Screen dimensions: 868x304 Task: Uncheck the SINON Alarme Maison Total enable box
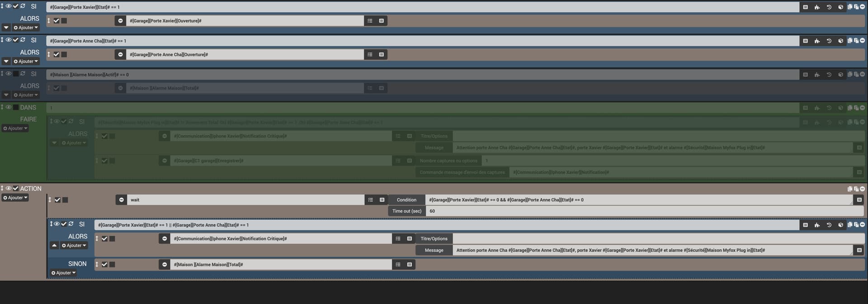(x=104, y=265)
